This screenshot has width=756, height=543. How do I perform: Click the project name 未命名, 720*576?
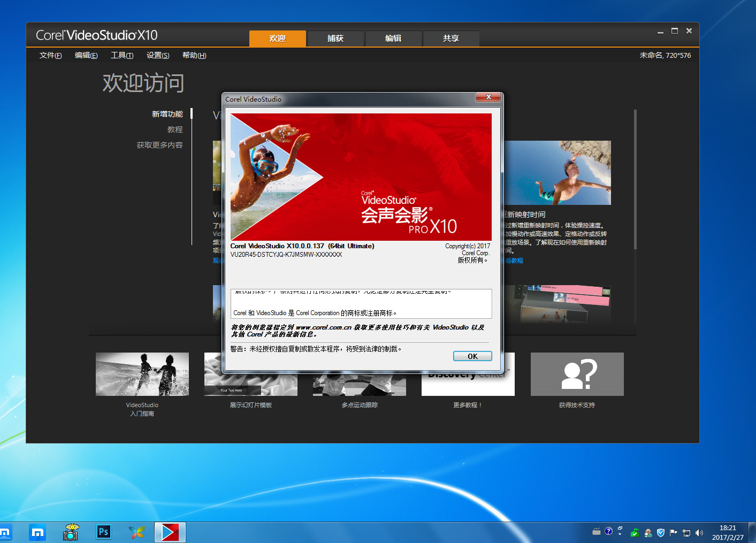pos(665,55)
